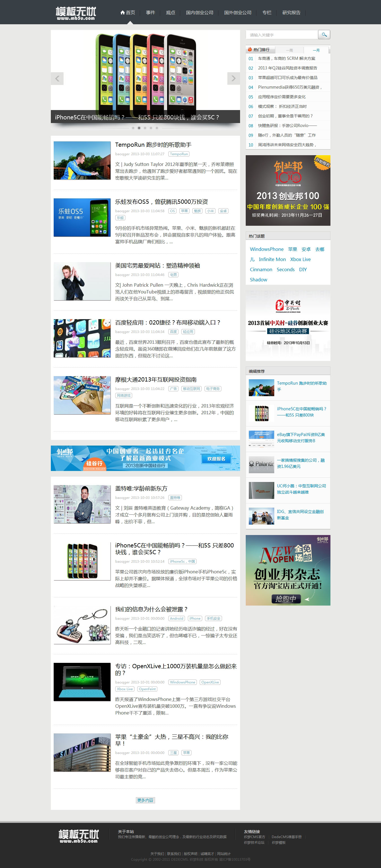The height and width of the screenshot is (868, 381).
Task: Click the footer site logo
Action: point(79,836)
